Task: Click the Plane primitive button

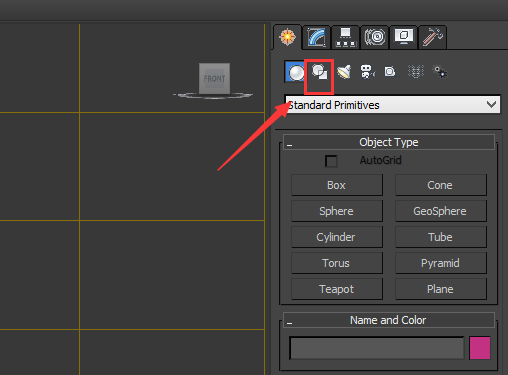Action: point(441,289)
